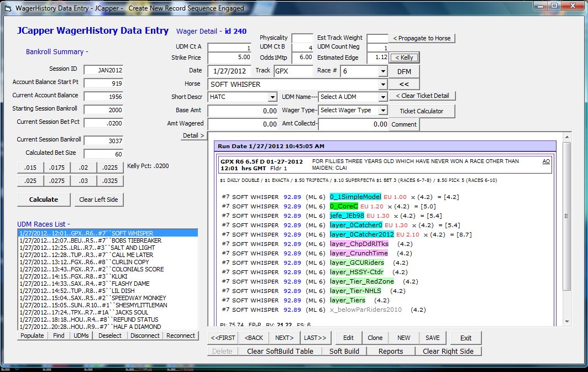
Task: Select the .0325 Kelly percentage button
Action: pyautogui.click(x=111, y=181)
